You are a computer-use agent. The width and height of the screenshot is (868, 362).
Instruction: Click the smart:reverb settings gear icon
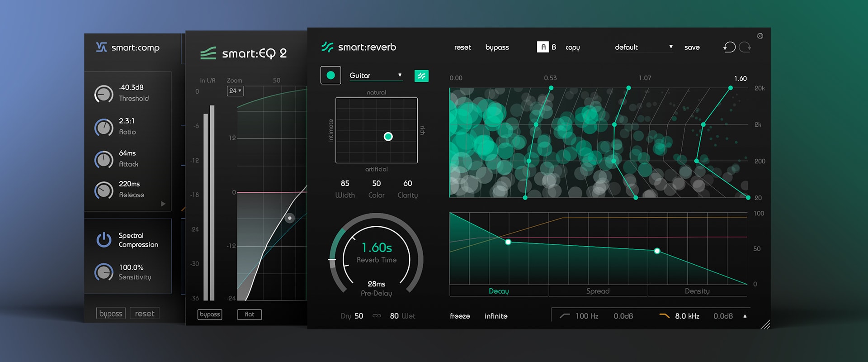(760, 36)
